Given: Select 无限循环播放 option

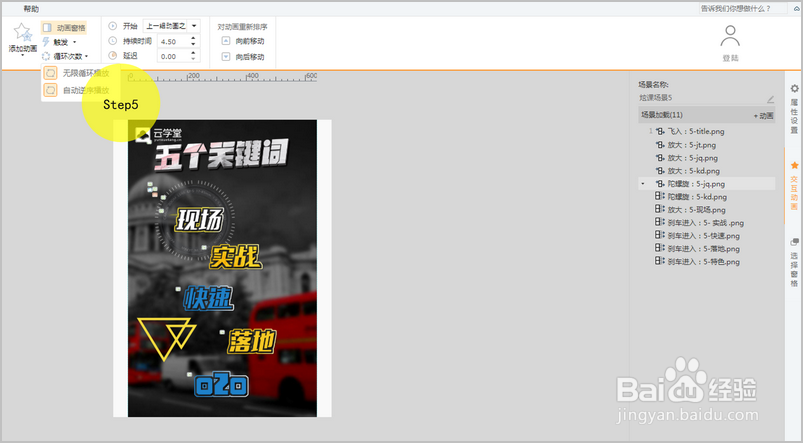Looking at the screenshot, I should 77,73.
